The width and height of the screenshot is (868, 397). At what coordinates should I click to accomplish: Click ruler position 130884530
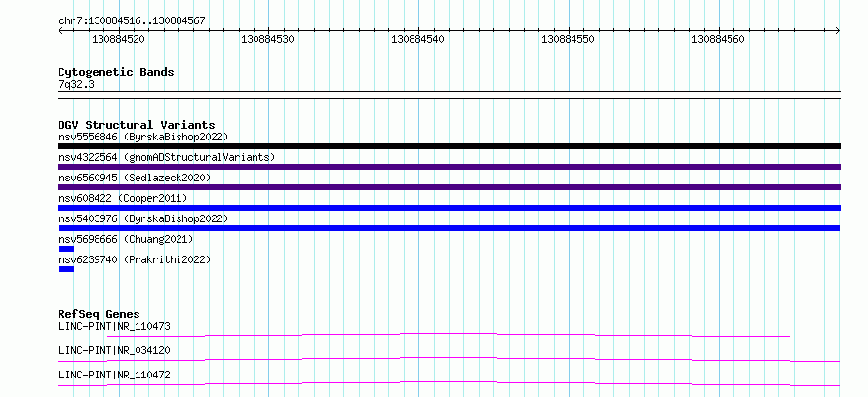(268, 40)
